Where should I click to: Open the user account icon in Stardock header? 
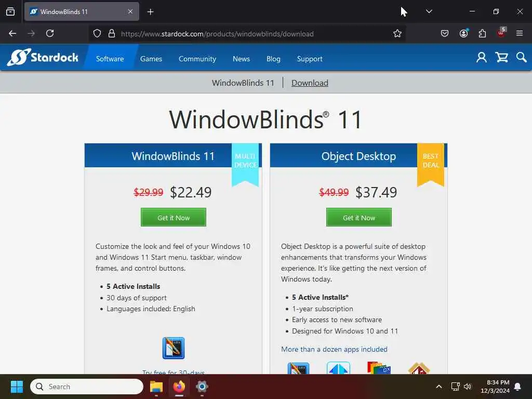point(481,57)
